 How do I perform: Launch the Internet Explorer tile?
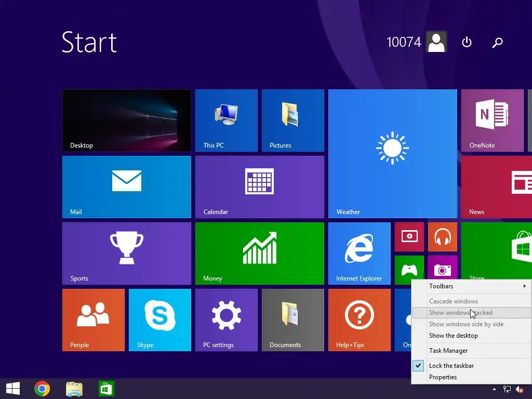tap(360, 254)
